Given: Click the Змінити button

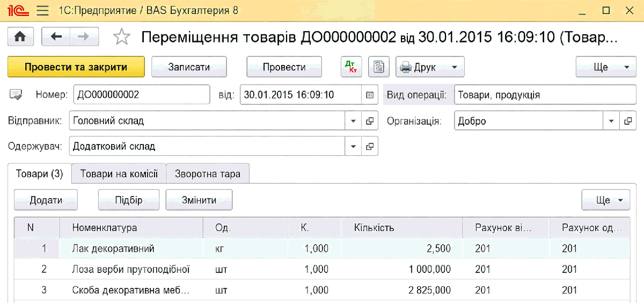Looking at the screenshot, I should pos(199,200).
